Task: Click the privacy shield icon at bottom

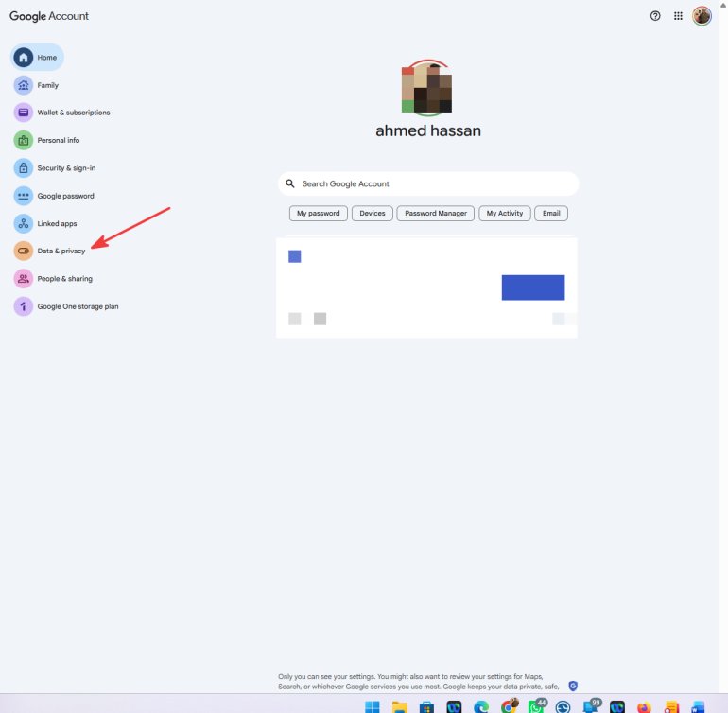Action: click(x=573, y=686)
